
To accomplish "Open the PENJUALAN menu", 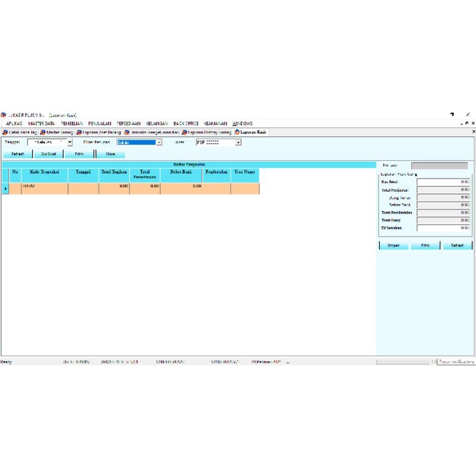I will [99, 124].
